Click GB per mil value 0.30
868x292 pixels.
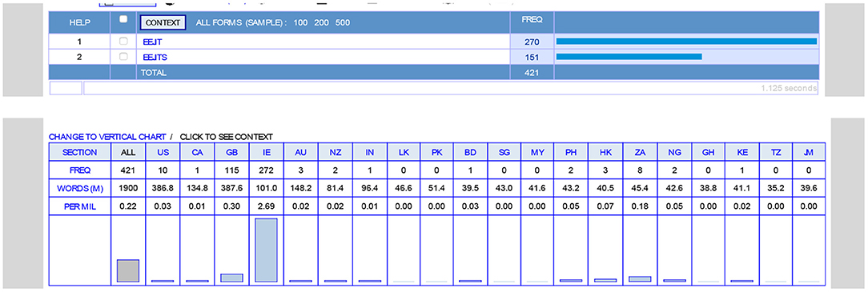coord(231,206)
